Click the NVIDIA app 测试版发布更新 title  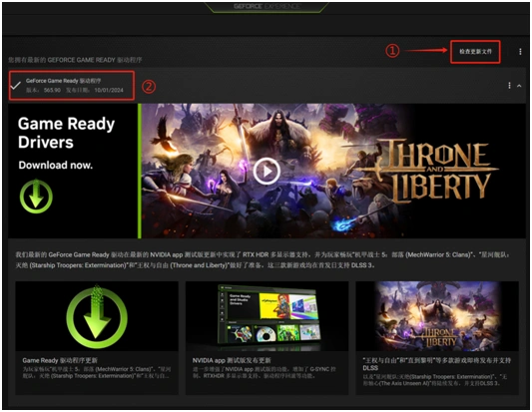click(x=232, y=360)
